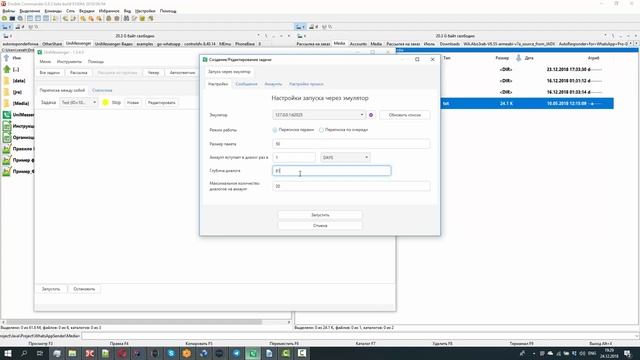
Task: Click the right panel drive selector button
Action: coord(300,27)
